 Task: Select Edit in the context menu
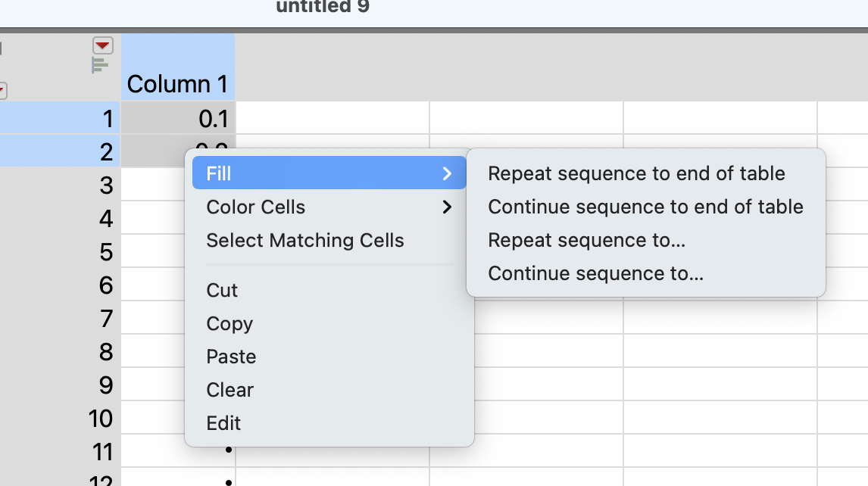pyautogui.click(x=223, y=423)
